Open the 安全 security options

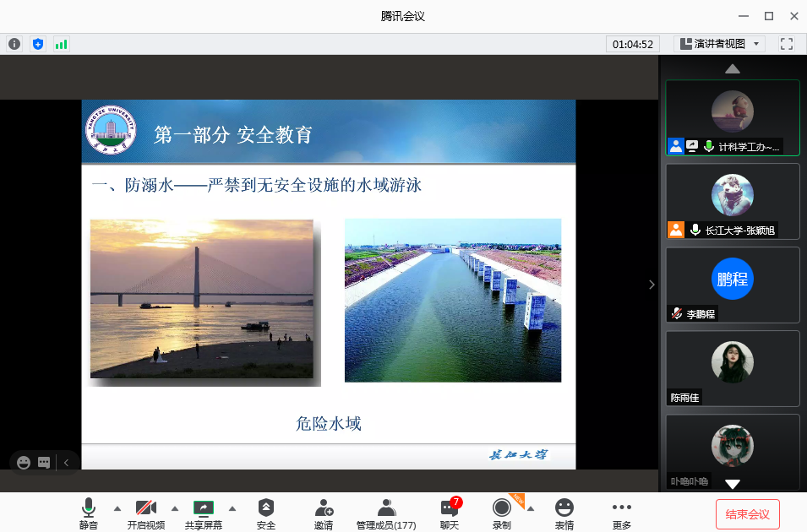[266, 508]
